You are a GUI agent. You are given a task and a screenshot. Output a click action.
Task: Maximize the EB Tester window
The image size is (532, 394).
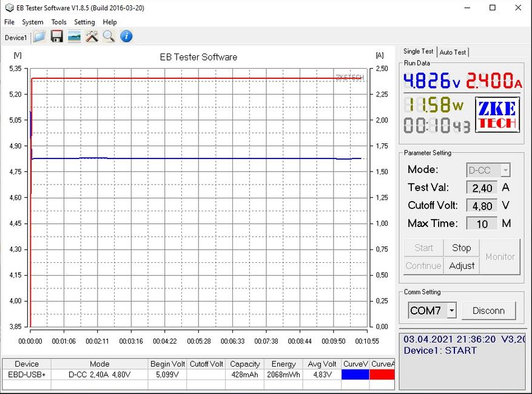(x=493, y=8)
